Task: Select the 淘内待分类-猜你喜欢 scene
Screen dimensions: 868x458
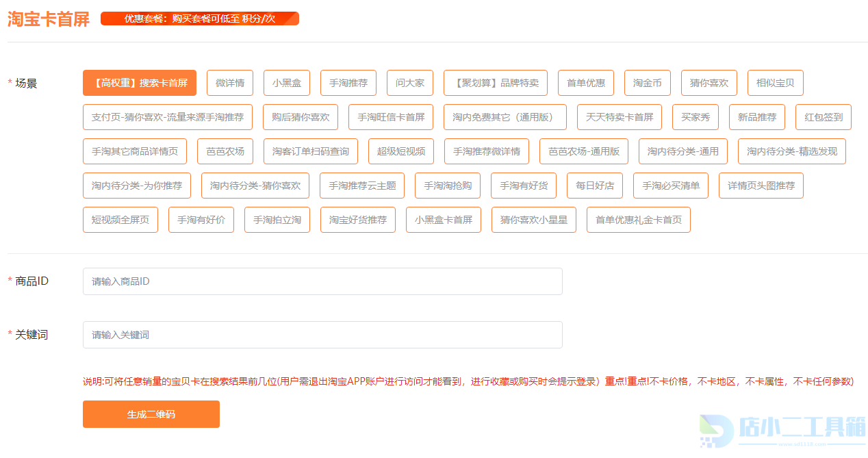Action: (x=255, y=186)
